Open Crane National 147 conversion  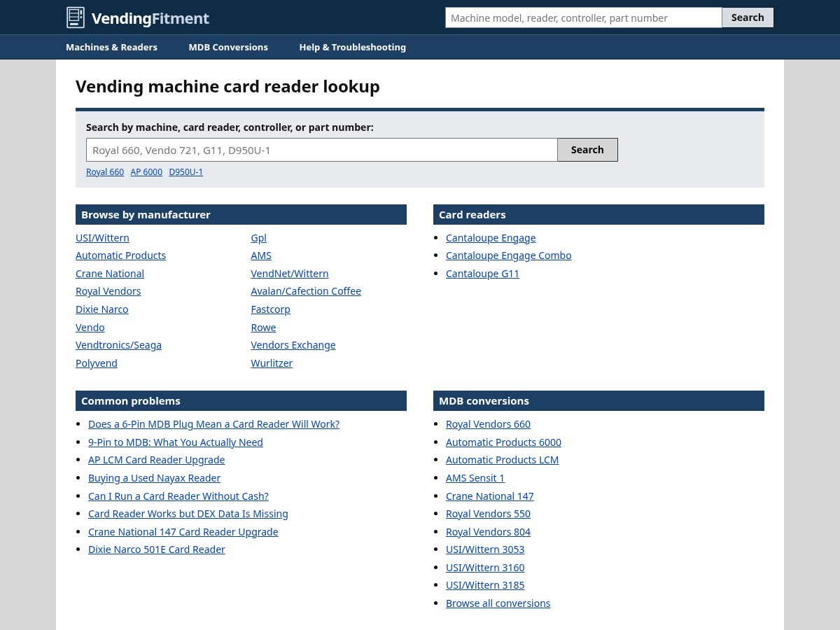[x=490, y=496]
